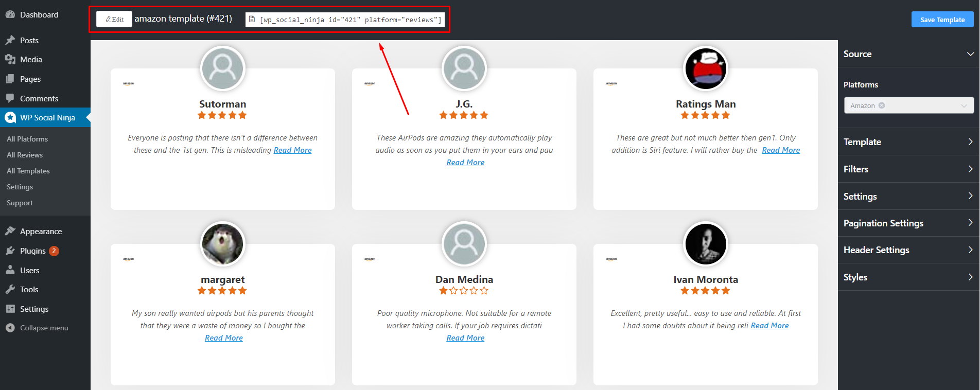Click Read More on margaret's review
The width and height of the screenshot is (980, 390).
coord(224,338)
